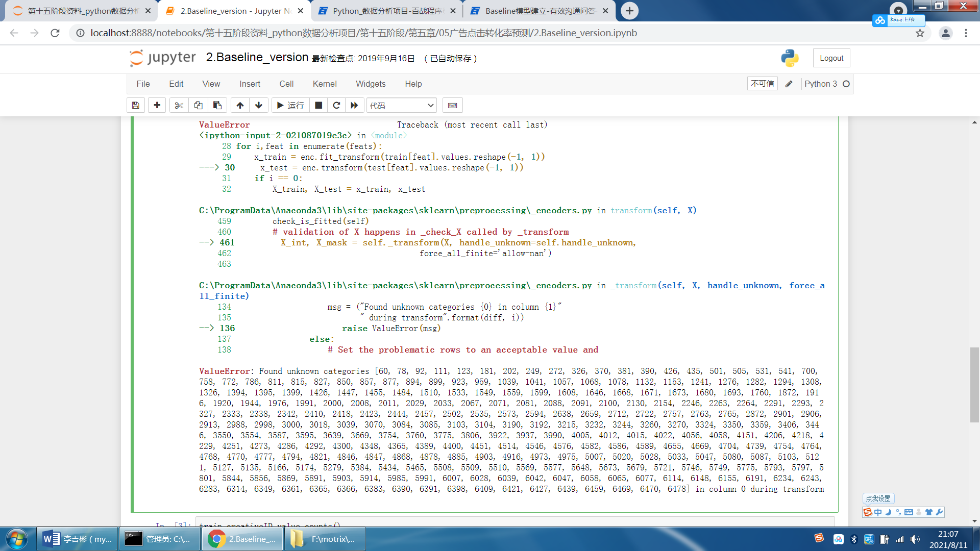Click the baidu cloud upload widget

point(898,20)
